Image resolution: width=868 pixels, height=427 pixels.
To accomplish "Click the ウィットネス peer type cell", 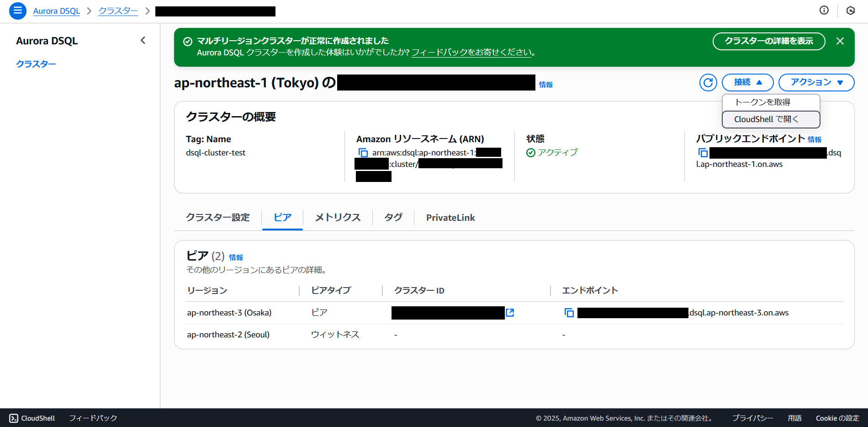I will 335,335.
